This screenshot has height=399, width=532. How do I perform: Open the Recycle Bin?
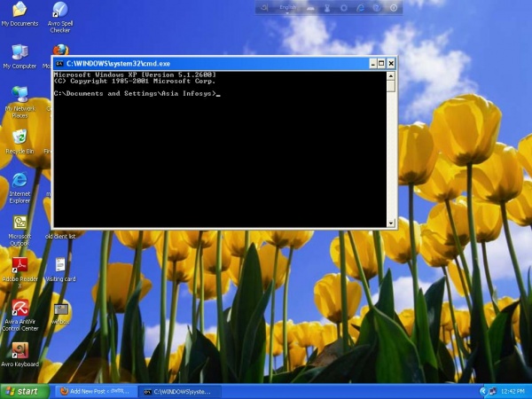point(20,142)
